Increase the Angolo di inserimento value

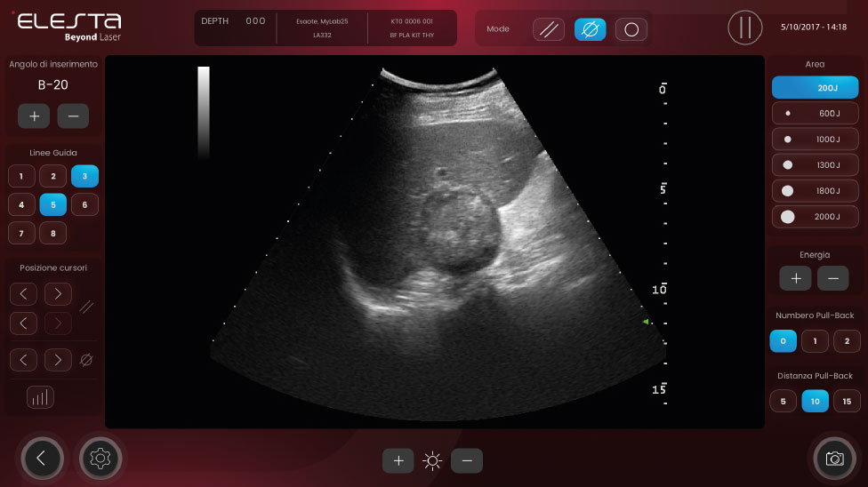34,116
